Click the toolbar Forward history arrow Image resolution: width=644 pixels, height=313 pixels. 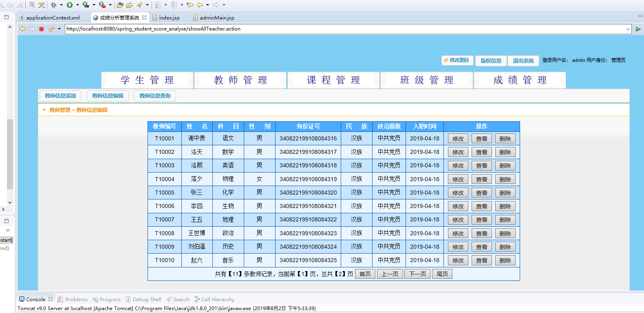[x=216, y=5]
